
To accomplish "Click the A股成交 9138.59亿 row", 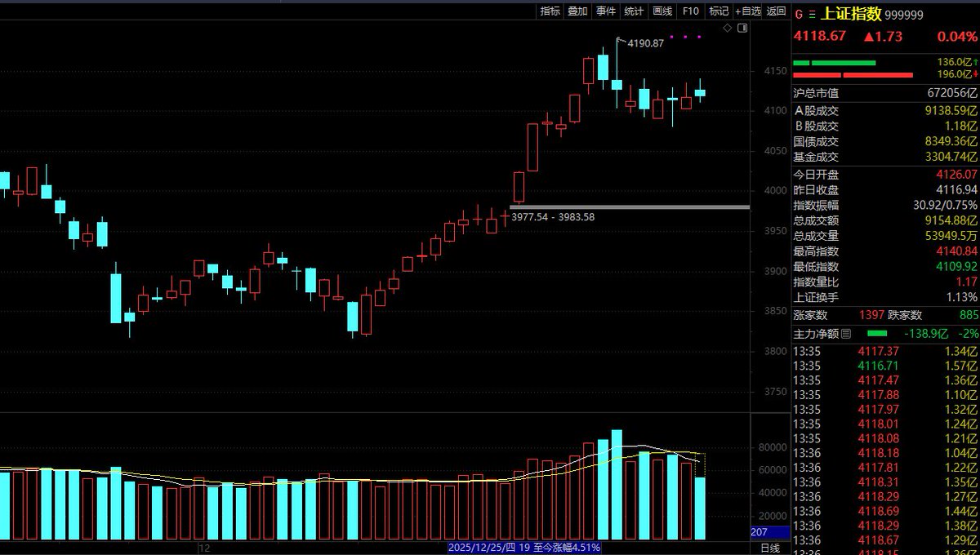I will point(885,110).
